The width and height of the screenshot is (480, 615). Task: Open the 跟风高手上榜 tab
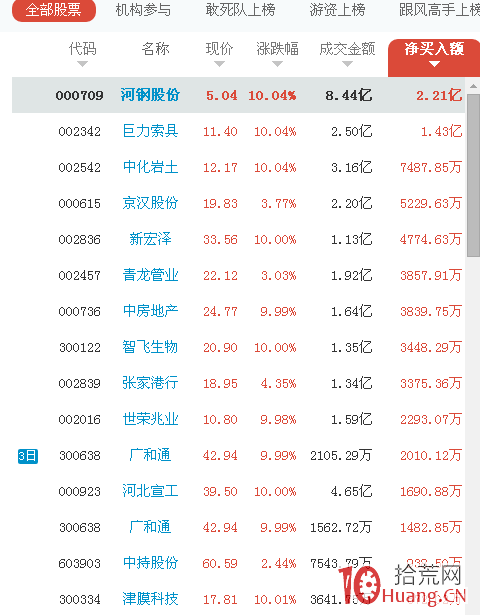coord(439,10)
